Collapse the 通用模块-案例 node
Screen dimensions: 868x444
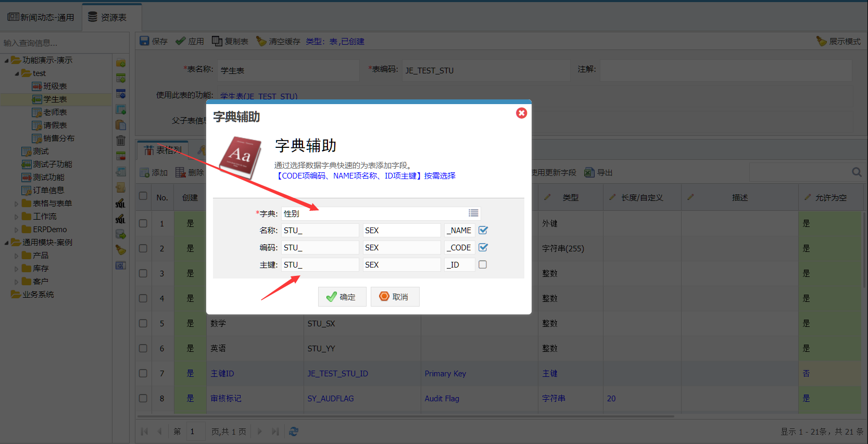(x=6, y=243)
